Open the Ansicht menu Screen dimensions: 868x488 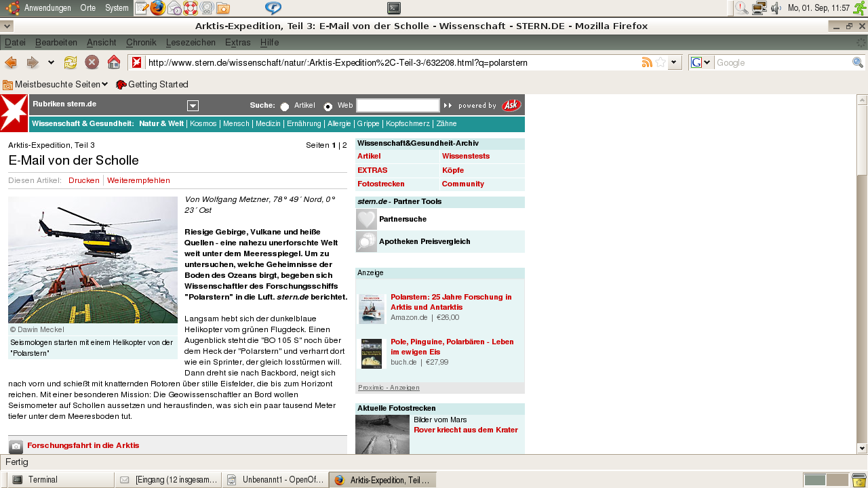point(102,43)
